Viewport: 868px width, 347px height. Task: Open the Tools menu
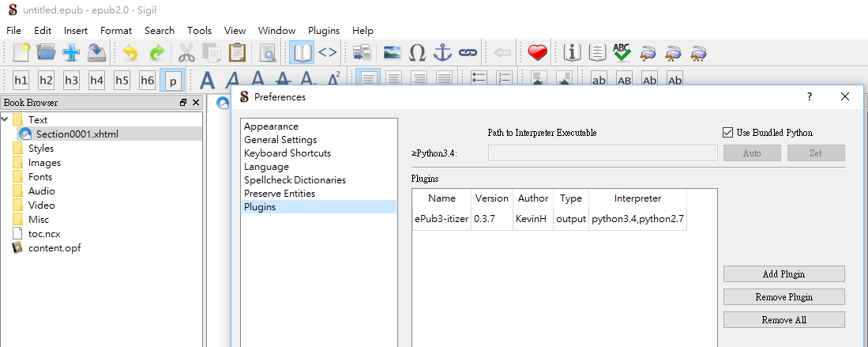[199, 31]
